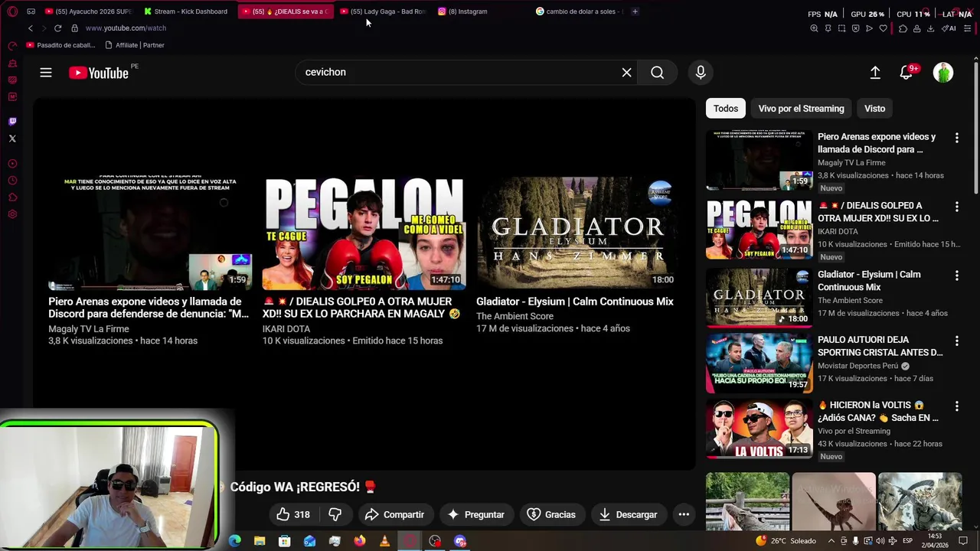
Task: Open browser downloads icon
Action: click(930, 28)
